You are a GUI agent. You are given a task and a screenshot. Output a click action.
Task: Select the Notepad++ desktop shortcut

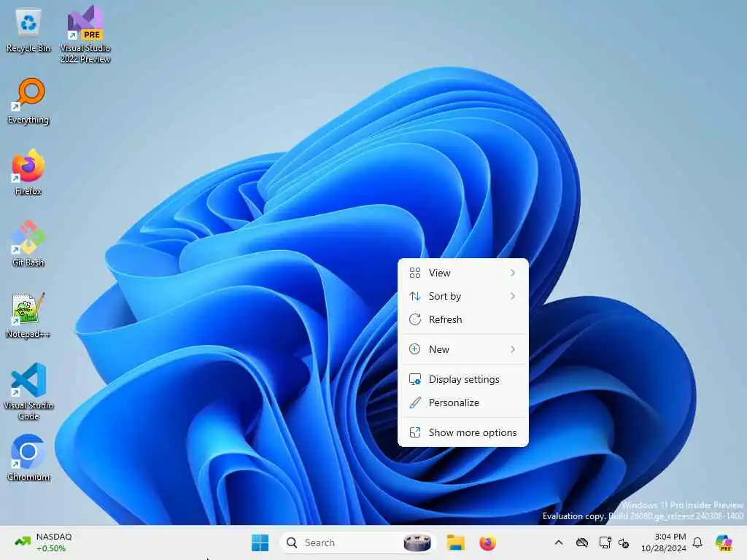(x=28, y=315)
